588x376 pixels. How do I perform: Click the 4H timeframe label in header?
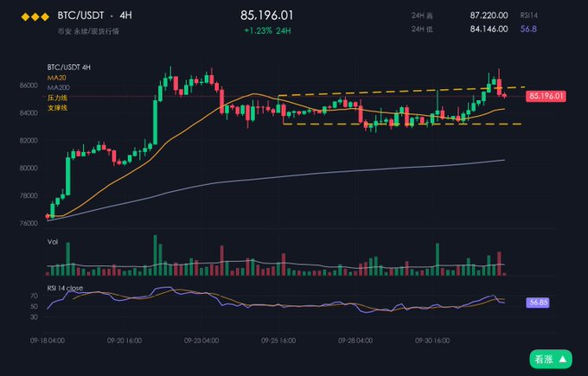click(x=125, y=16)
